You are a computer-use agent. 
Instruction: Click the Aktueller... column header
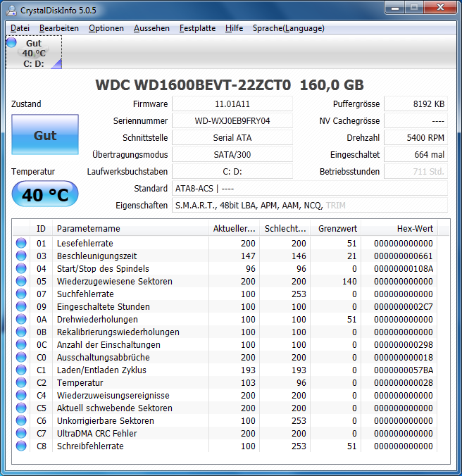tap(234, 228)
